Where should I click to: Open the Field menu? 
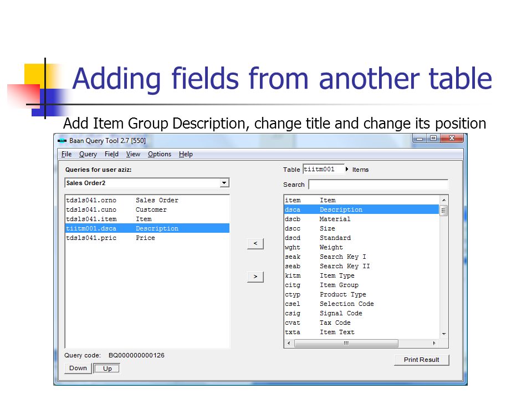[111, 154]
